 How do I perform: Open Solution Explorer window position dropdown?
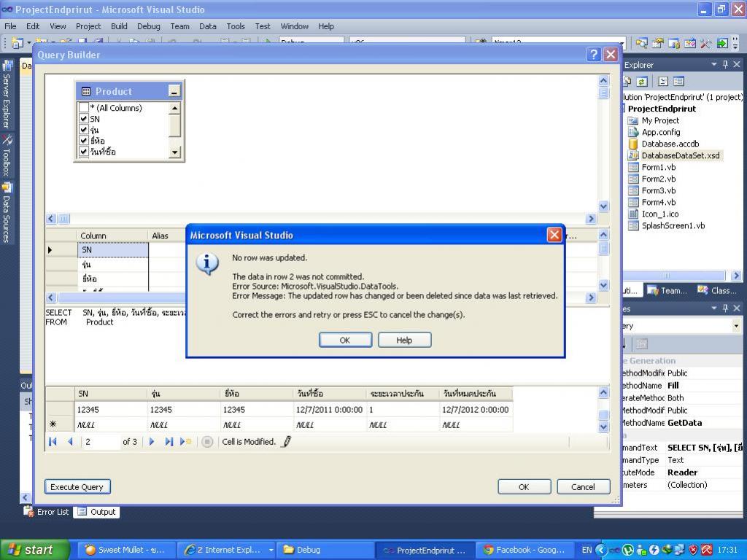click(x=714, y=64)
